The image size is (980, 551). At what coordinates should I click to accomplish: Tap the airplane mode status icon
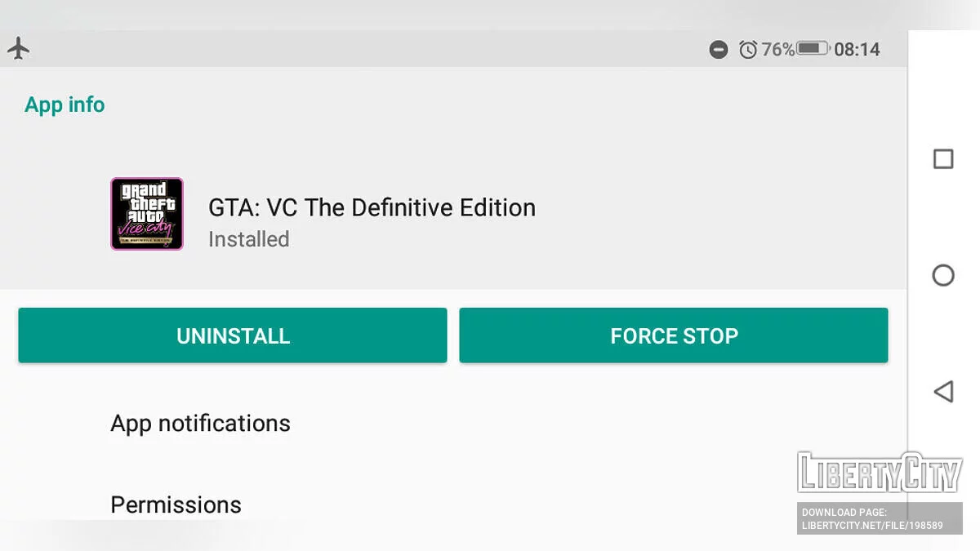point(18,48)
